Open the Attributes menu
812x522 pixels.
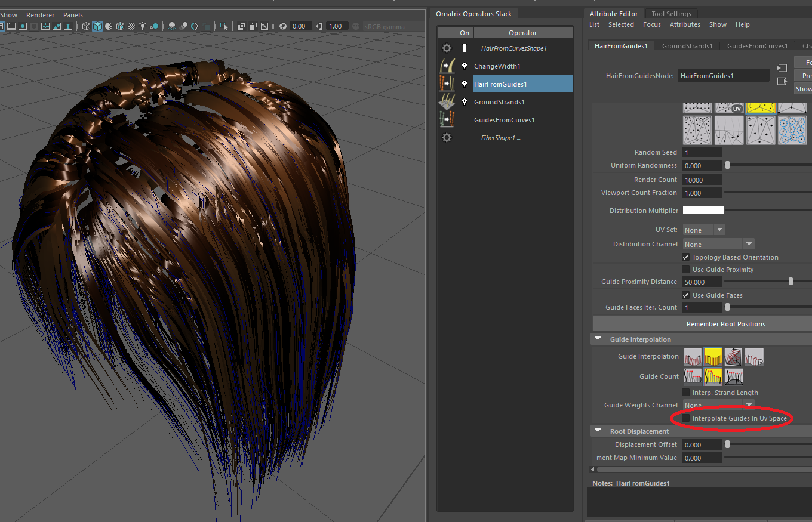click(685, 24)
